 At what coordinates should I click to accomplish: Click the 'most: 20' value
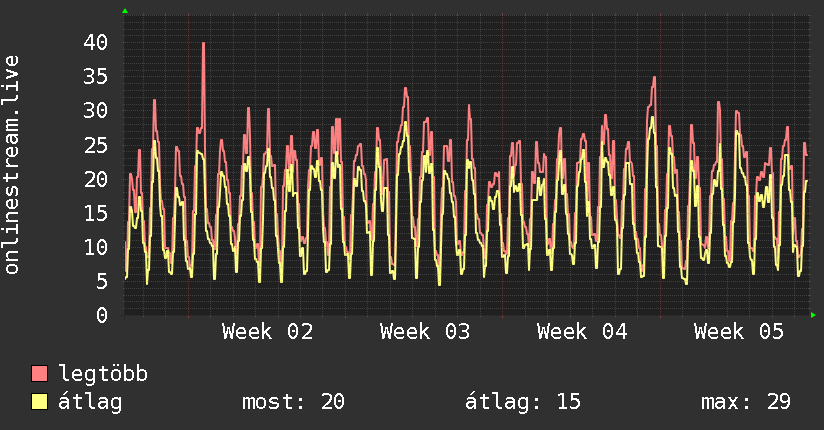pos(293,402)
